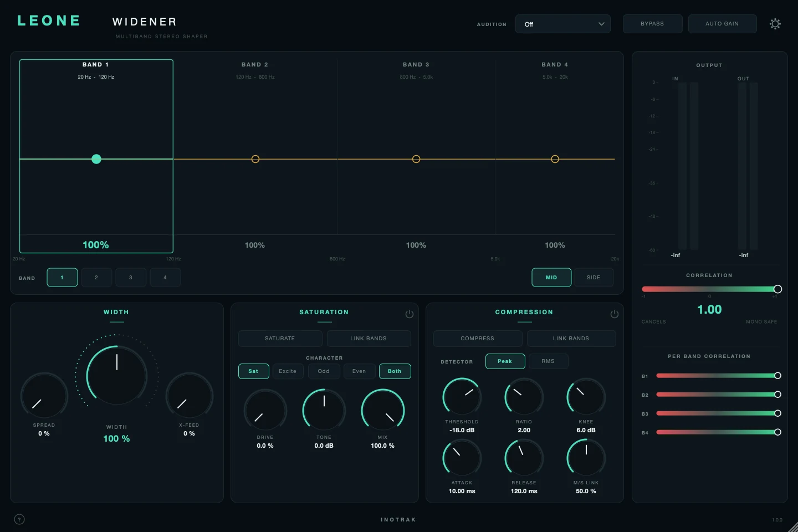The image size is (798, 532).
Task: Choose the Even harmonics option
Action: coord(359,371)
